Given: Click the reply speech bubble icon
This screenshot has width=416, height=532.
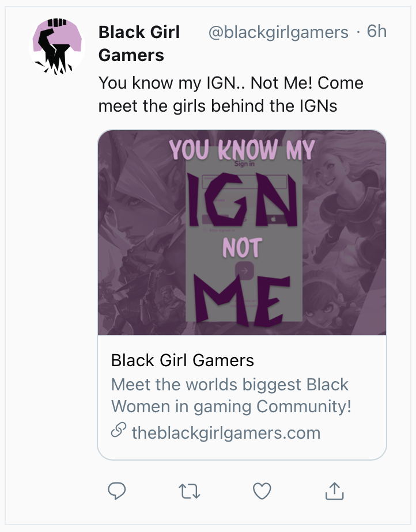Looking at the screenshot, I should click(117, 491).
